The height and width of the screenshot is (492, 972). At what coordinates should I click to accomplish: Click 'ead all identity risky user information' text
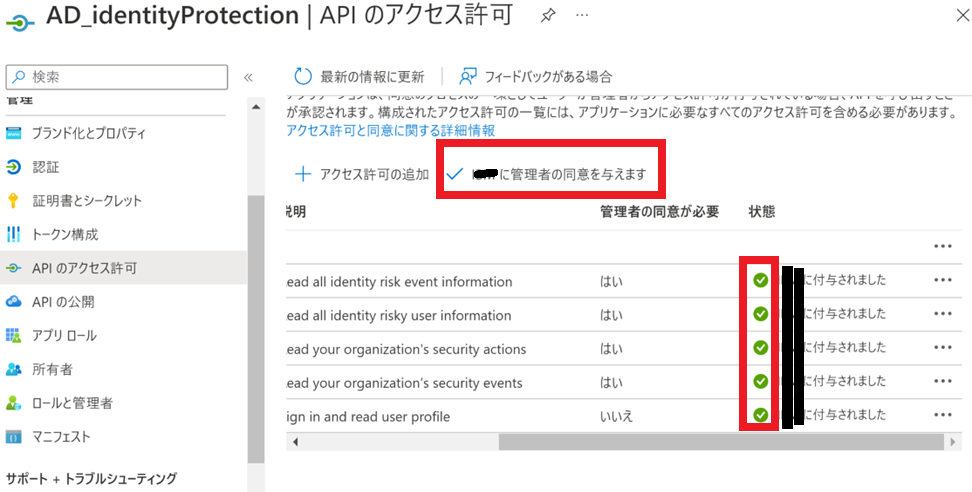pyautogui.click(x=399, y=315)
